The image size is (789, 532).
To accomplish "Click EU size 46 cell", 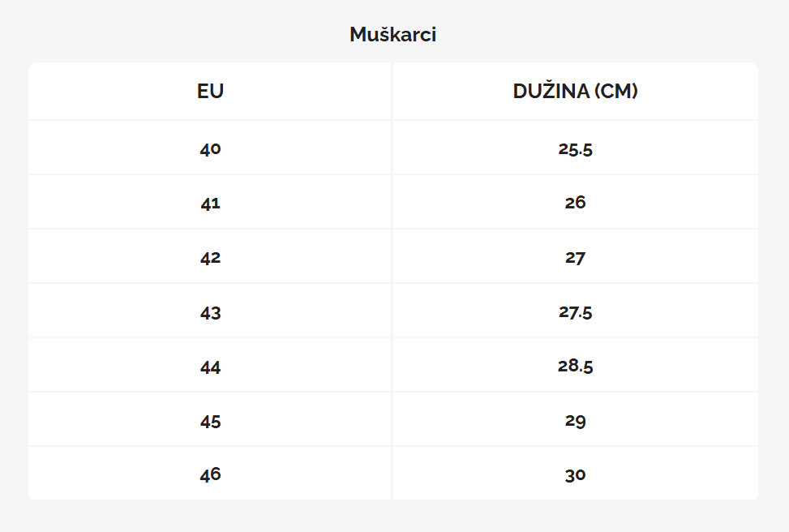I will tap(210, 475).
